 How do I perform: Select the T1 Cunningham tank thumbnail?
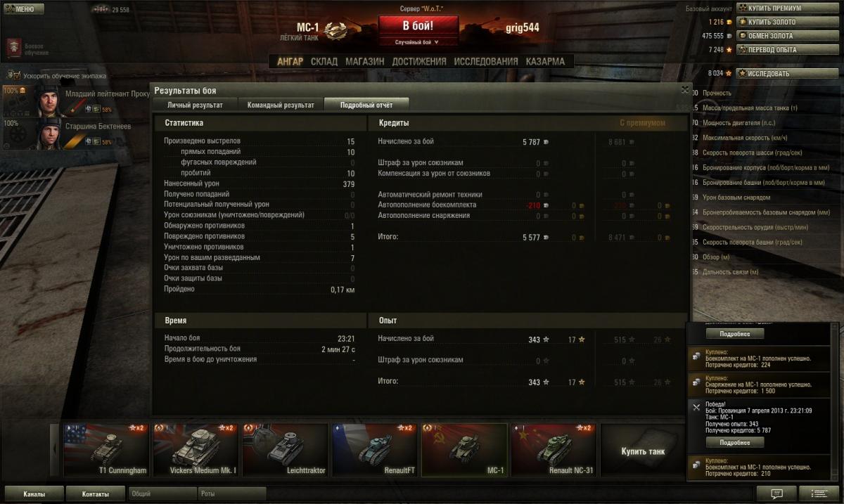(105, 450)
